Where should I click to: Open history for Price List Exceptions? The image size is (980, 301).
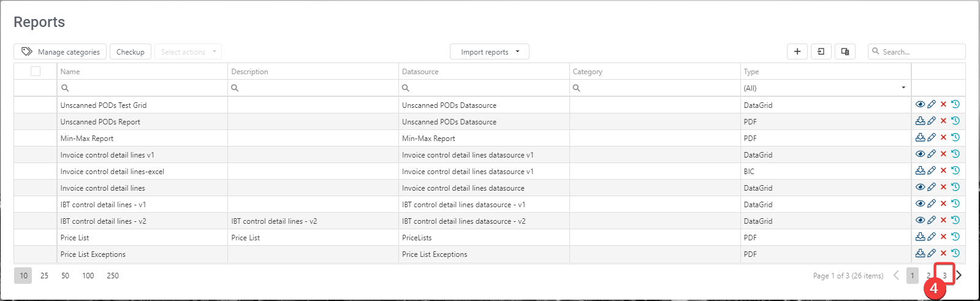(955, 254)
